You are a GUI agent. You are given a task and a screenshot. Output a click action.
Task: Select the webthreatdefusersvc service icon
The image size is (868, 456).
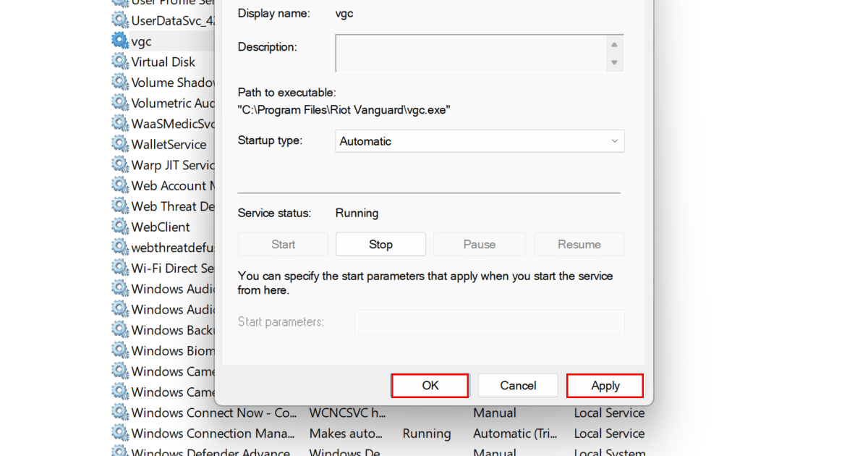[120, 248]
